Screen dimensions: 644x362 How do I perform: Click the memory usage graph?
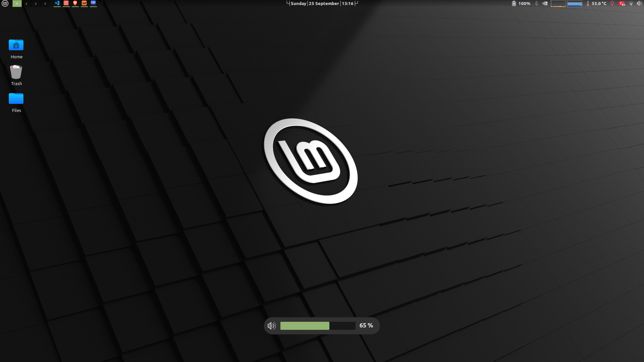click(x=575, y=3)
